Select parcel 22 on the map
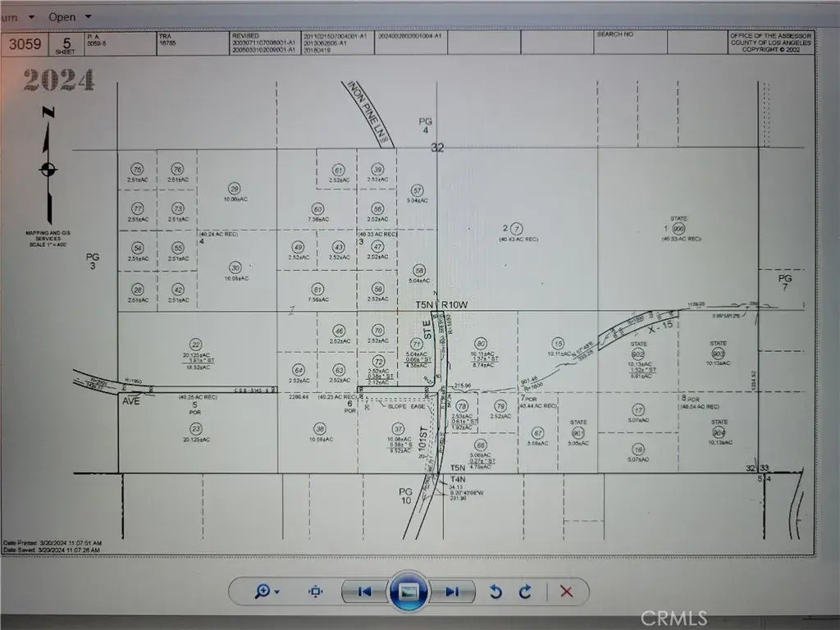 pos(195,345)
